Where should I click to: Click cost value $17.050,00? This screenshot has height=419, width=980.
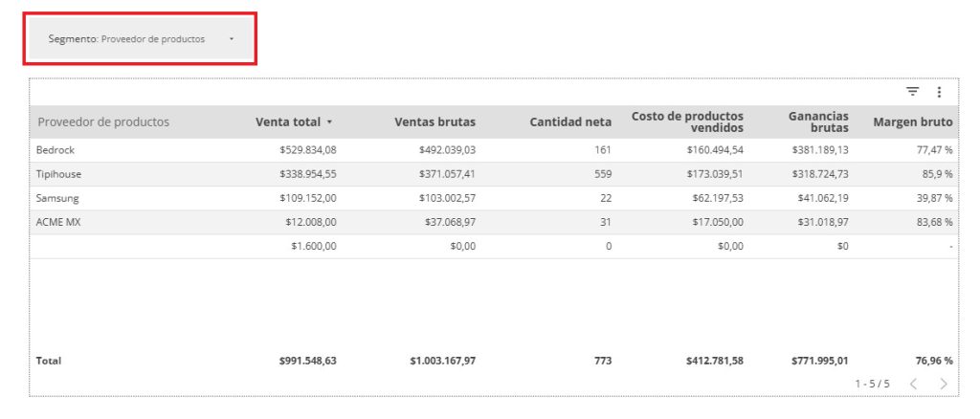718,222
